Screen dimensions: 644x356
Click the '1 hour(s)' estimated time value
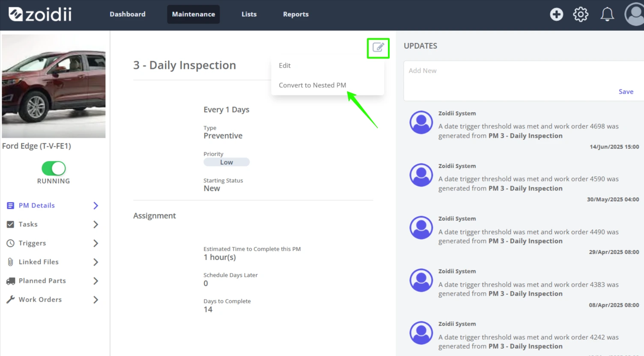pyautogui.click(x=220, y=257)
